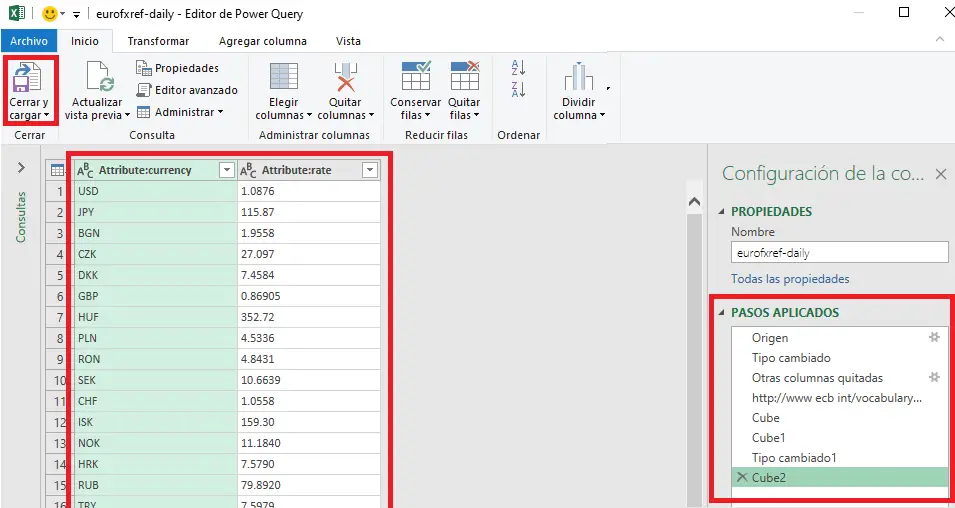The image size is (955, 508).
Task: Click the Excel logo icon in title bar
Action: (17, 13)
